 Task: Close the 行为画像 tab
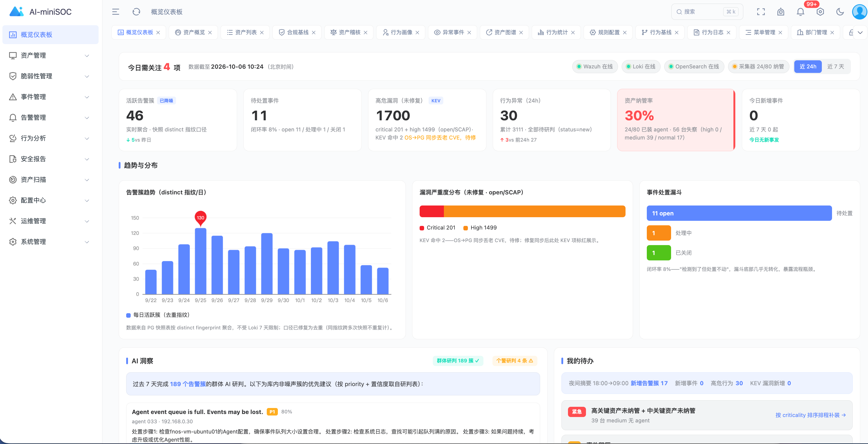pyautogui.click(x=418, y=32)
